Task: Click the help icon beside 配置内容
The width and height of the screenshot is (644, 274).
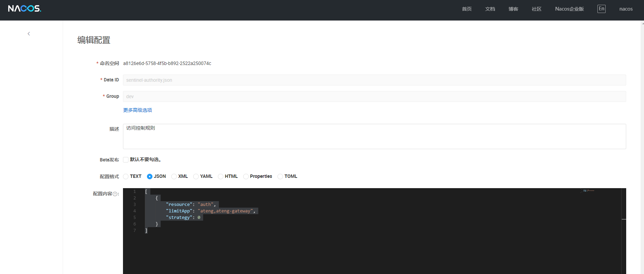Action: 115,194
